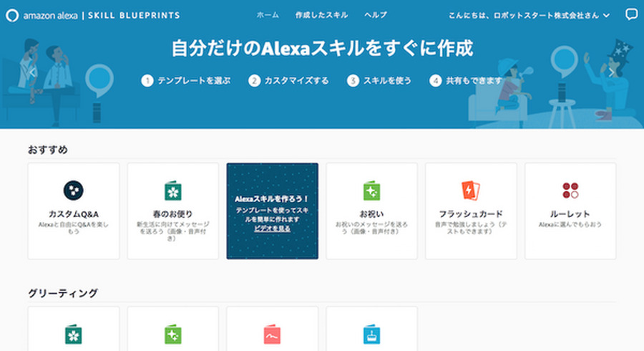Go to 作成したスキル in navigation
The width and height of the screenshot is (644, 351).
pyautogui.click(x=321, y=15)
